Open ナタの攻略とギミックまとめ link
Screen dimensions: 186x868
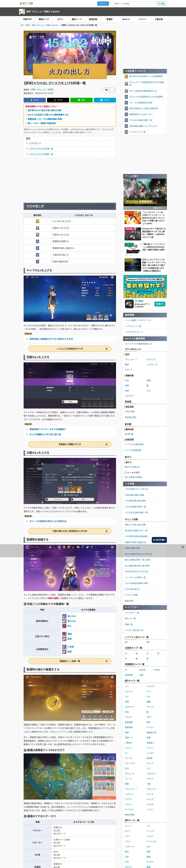(136, 489)
